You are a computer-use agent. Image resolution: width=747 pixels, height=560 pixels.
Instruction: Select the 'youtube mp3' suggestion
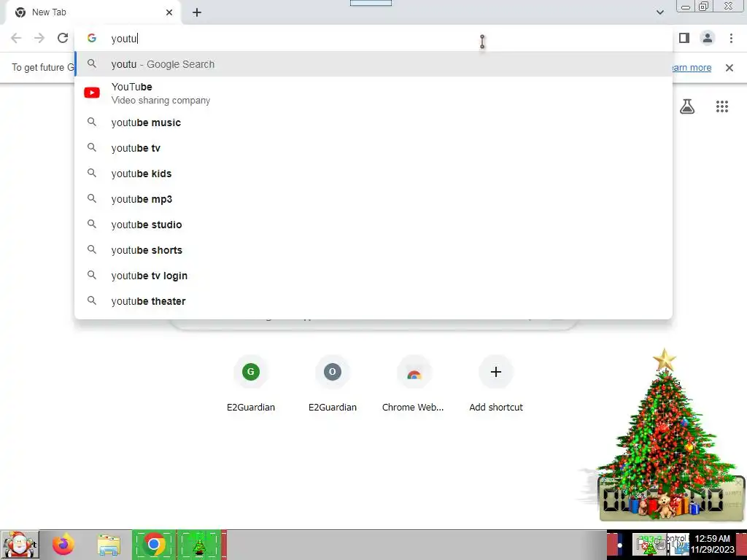(373, 199)
